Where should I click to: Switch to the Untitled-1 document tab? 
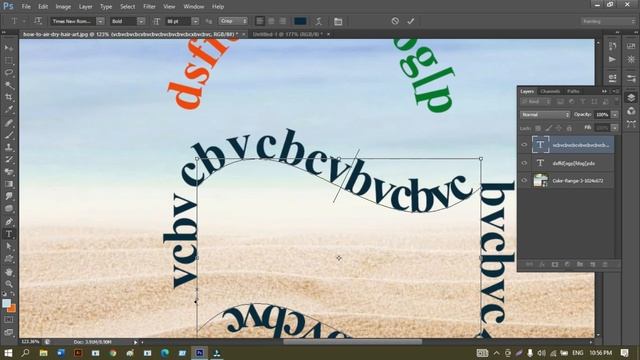[x=287, y=34]
